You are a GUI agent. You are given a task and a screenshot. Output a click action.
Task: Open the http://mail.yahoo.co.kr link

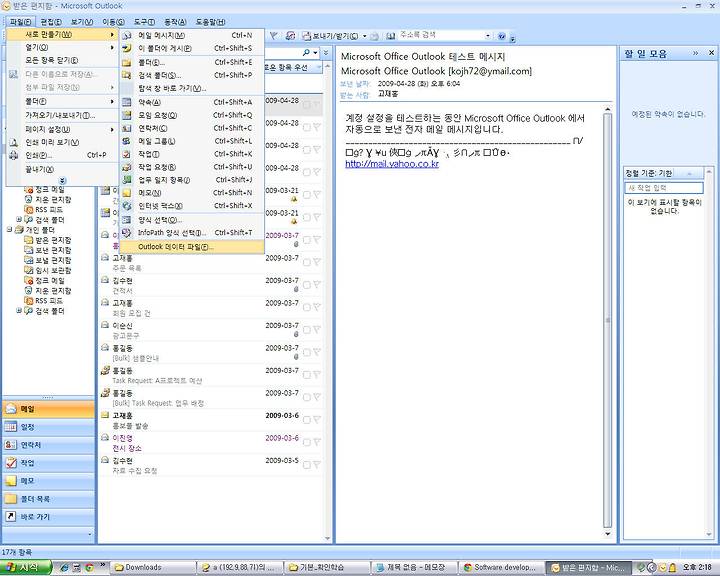(392, 164)
